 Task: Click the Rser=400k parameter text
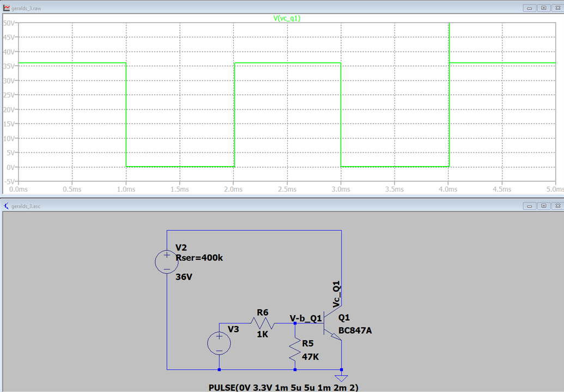199,258
